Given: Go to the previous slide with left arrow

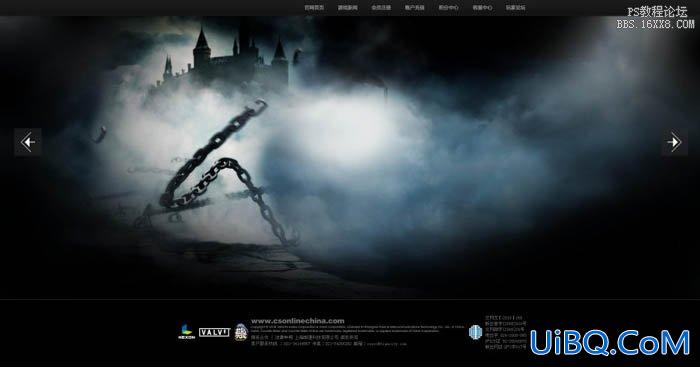Looking at the screenshot, I should (x=28, y=142).
